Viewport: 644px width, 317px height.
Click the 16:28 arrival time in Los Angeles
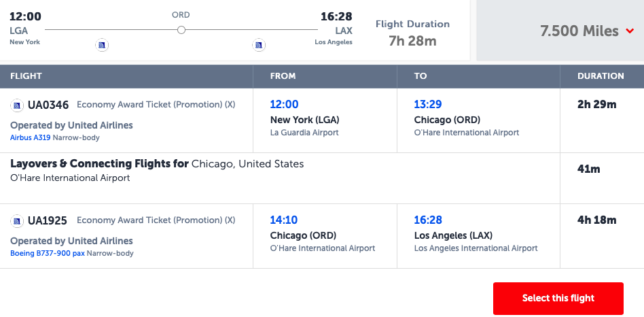[428, 220]
